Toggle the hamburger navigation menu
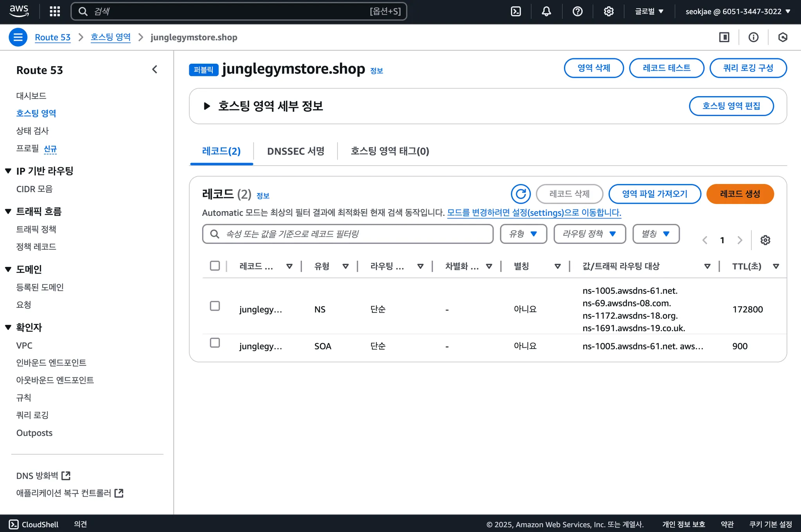The width and height of the screenshot is (801, 532). click(x=18, y=37)
